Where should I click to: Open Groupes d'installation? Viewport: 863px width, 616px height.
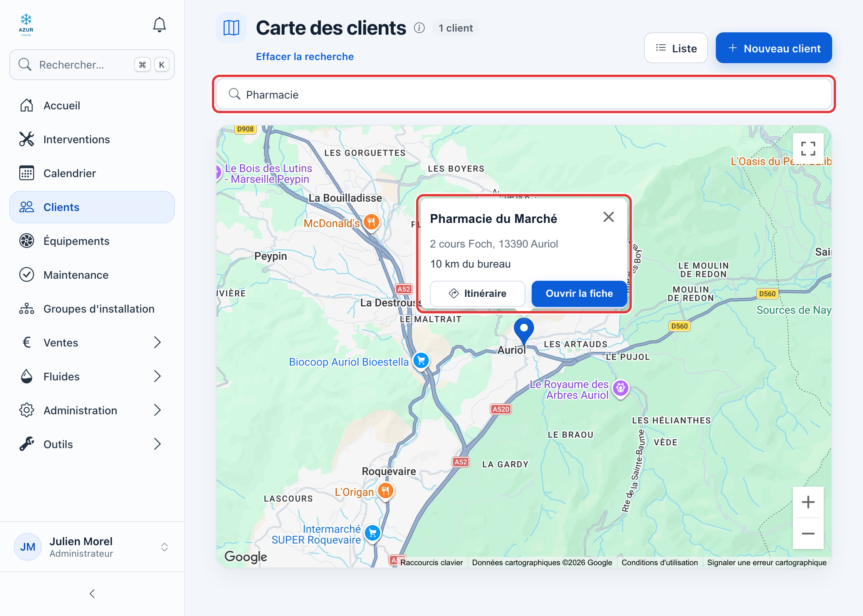pyautogui.click(x=92, y=309)
